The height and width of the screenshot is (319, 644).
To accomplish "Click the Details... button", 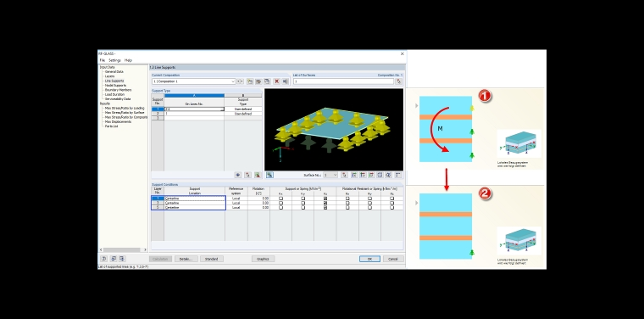I will 186,259.
